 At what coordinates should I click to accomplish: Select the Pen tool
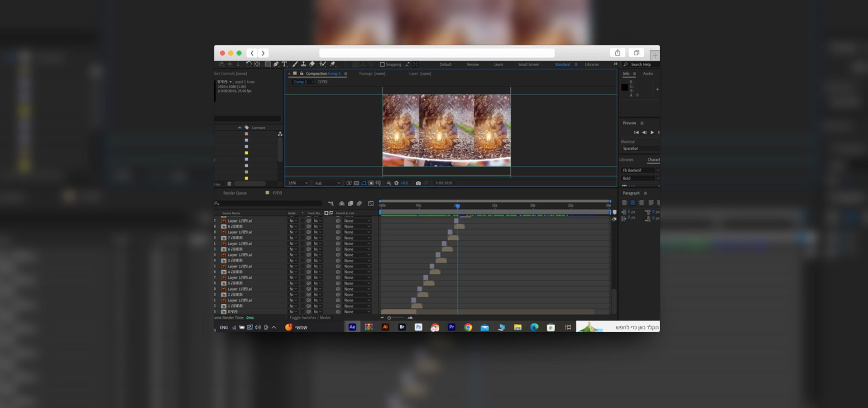tap(276, 64)
